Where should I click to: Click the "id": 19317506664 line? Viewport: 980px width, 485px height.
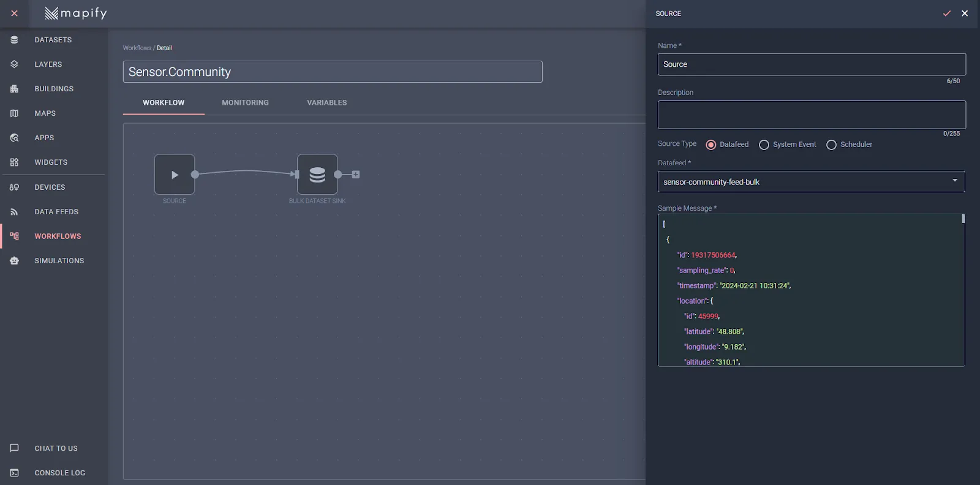pyautogui.click(x=707, y=255)
